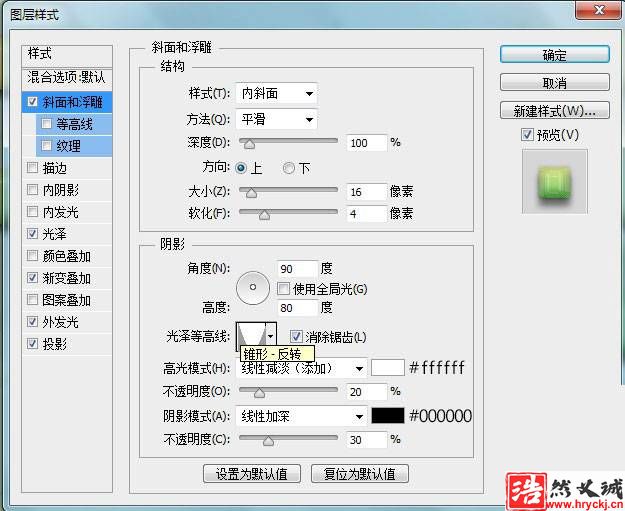Image resolution: width=625 pixels, height=511 pixels.
Task: Open the 投影 settings row
Action: coord(67,344)
